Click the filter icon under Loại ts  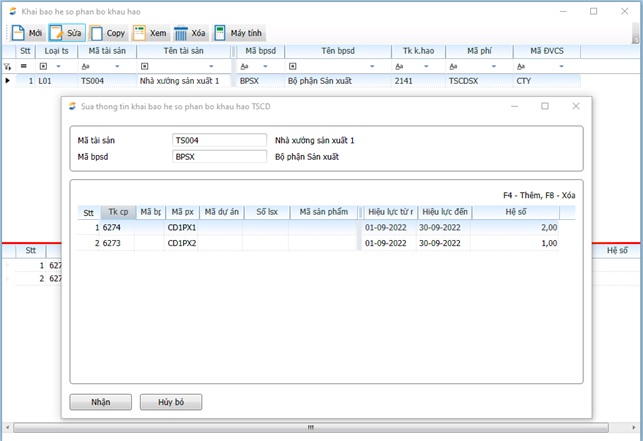pos(43,65)
